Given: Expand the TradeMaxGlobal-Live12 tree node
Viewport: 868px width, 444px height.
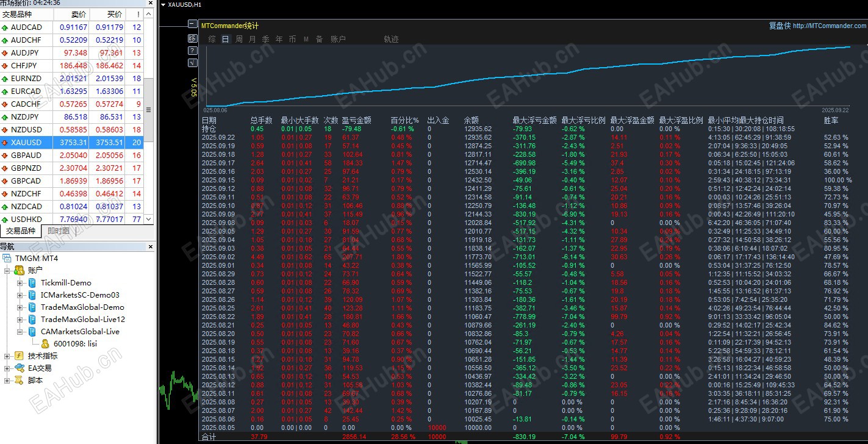Looking at the screenshot, I should click(x=20, y=319).
